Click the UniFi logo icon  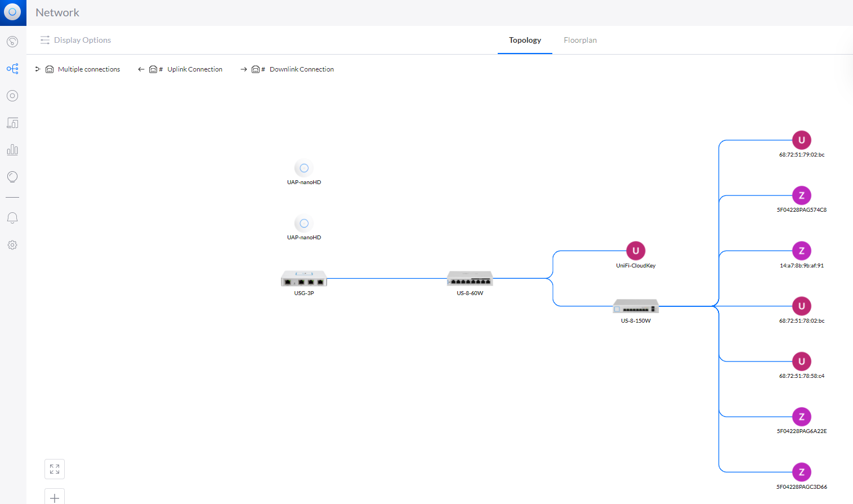pyautogui.click(x=12, y=12)
